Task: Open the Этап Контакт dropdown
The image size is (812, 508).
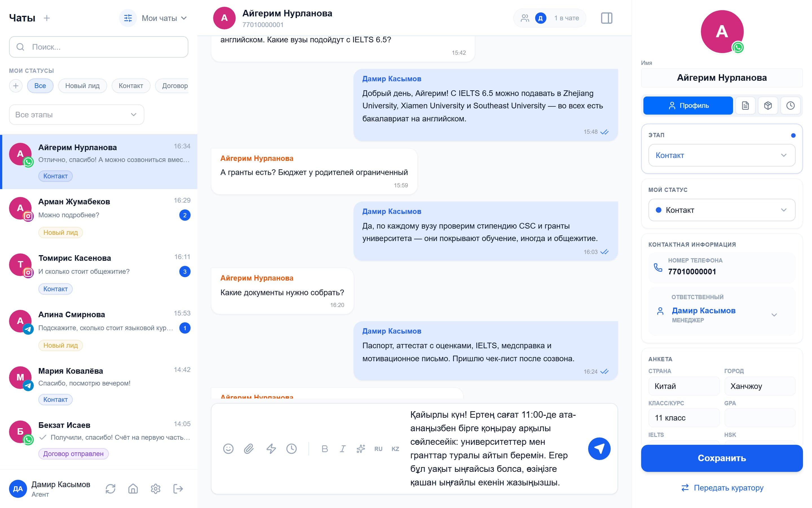Action: click(722, 155)
